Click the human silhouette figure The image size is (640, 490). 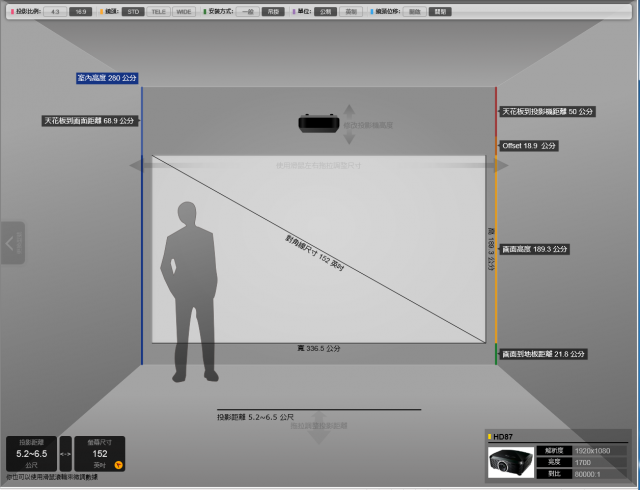tap(190, 292)
